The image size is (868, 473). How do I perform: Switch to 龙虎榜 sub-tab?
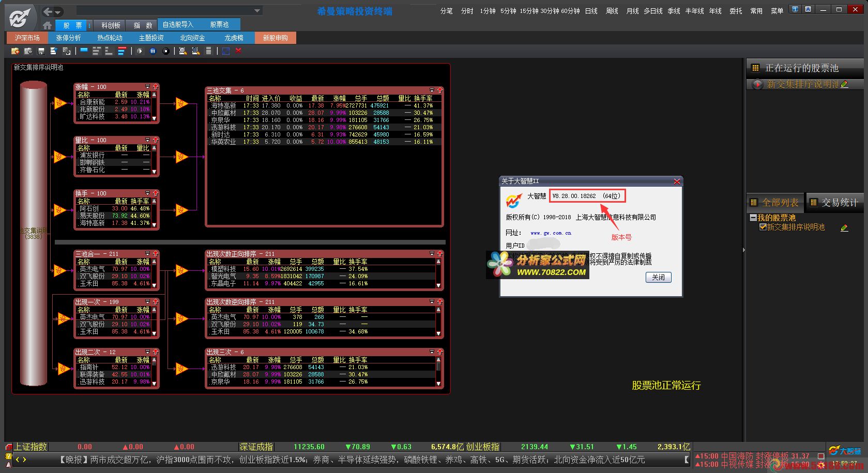[234, 38]
